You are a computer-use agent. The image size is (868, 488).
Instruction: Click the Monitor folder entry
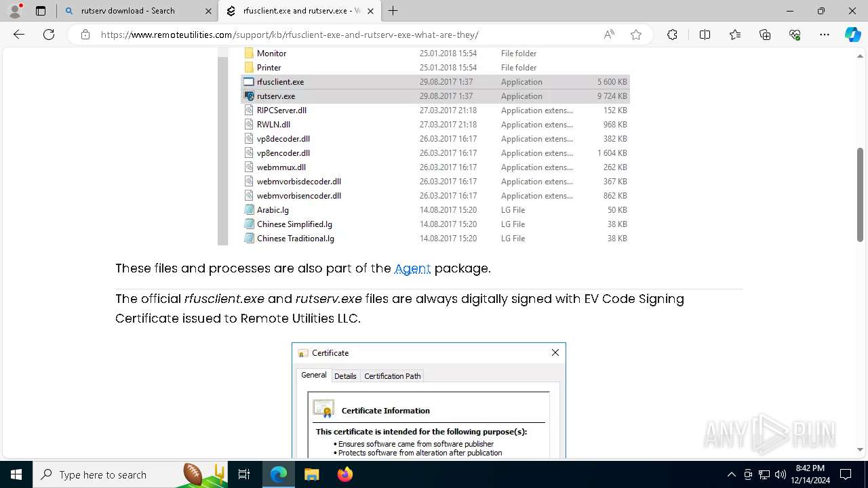click(x=271, y=53)
